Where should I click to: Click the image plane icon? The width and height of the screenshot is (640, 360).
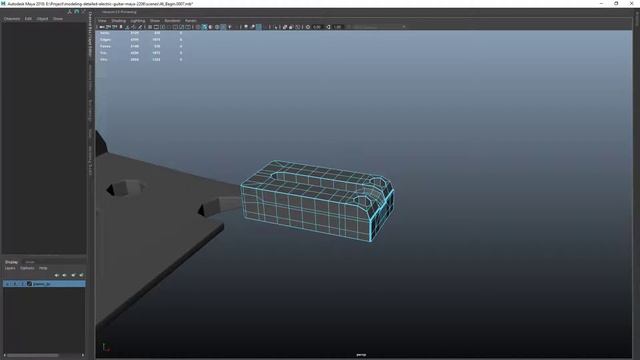127,27
